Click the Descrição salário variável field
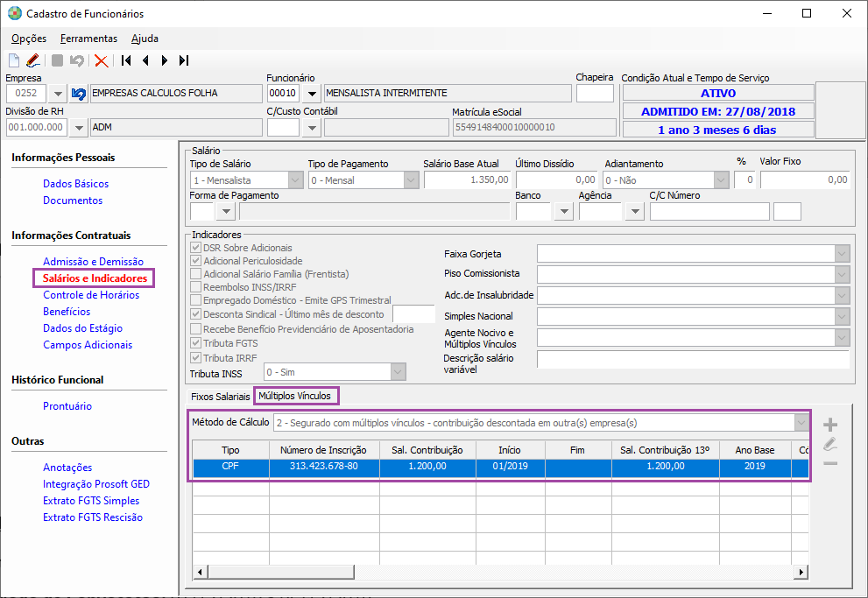Screen dimensions: 868x598 [693, 360]
